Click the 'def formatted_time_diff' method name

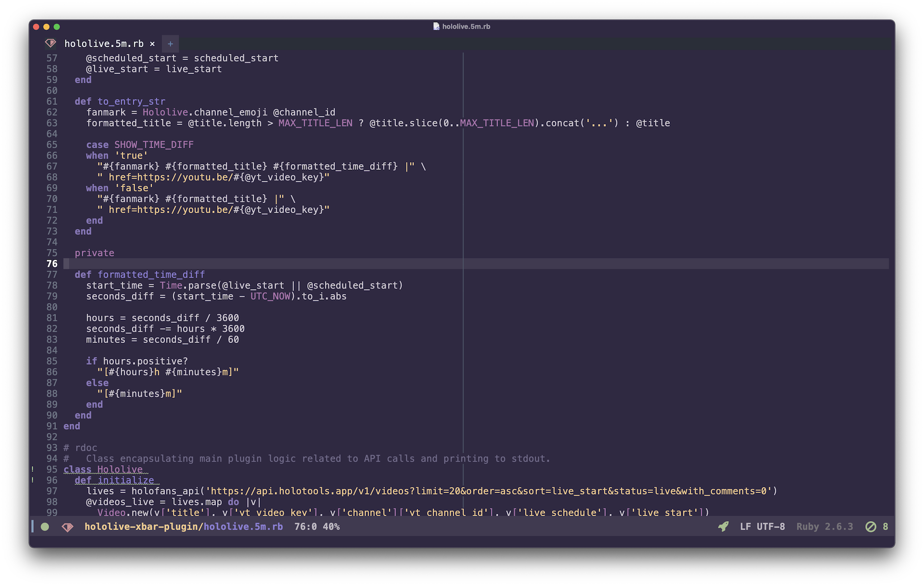click(x=151, y=275)
